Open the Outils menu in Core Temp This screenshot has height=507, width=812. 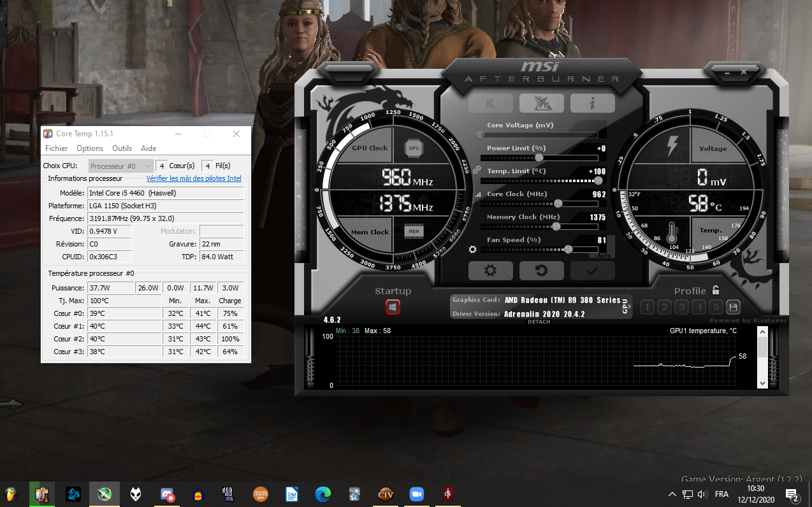[x=122, y=148]
